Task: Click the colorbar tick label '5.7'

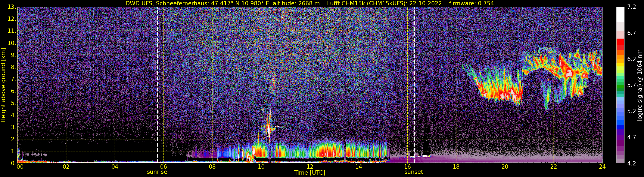Action: 632,85
